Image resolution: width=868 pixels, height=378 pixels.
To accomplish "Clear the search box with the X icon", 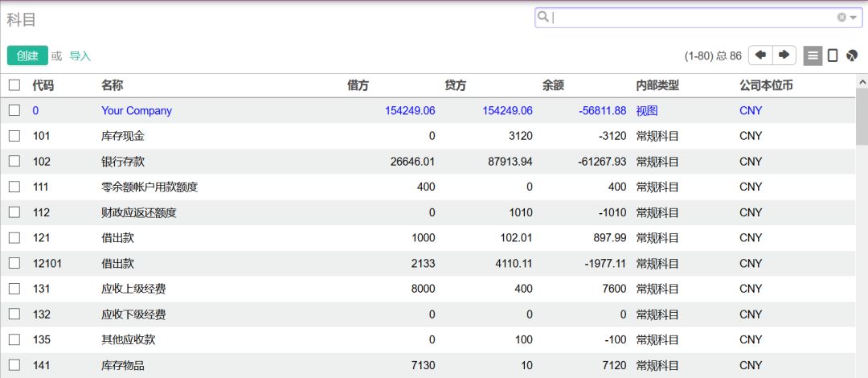I will click(841, 17).
